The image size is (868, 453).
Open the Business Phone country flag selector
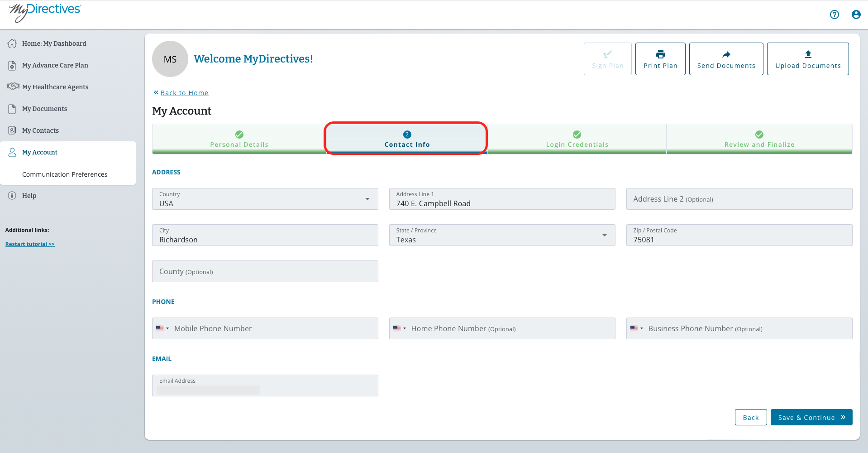636,328
